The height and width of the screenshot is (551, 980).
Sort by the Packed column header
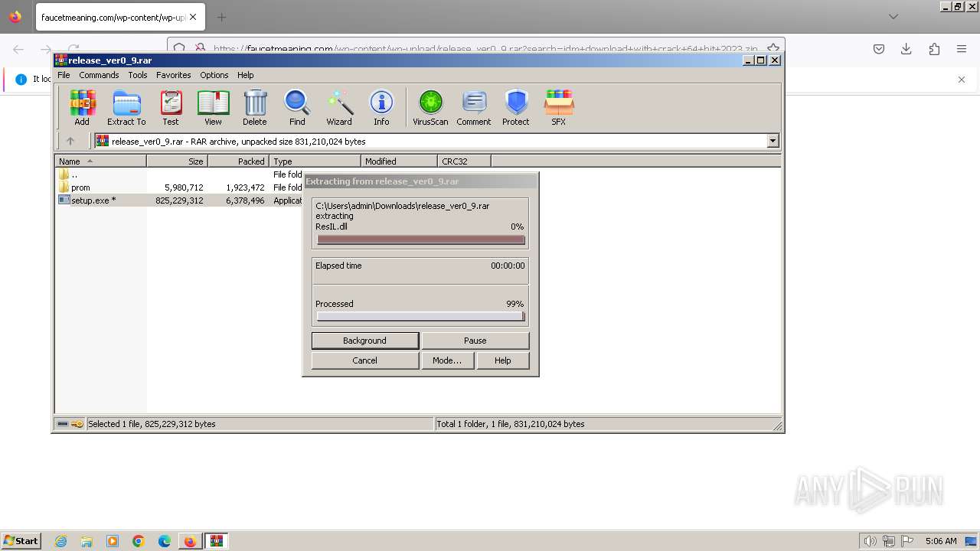coord(238,161)
